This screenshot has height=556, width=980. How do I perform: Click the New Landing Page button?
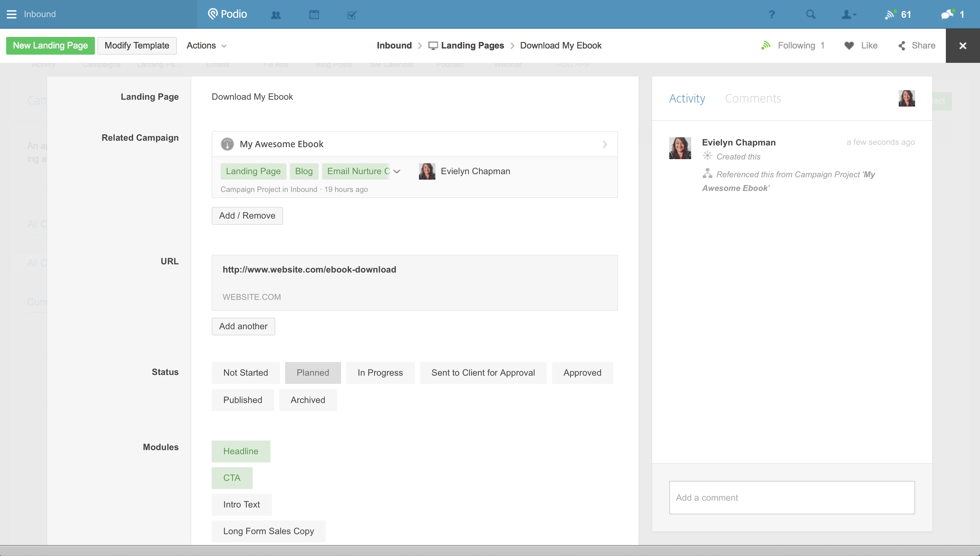pos(50,45)
